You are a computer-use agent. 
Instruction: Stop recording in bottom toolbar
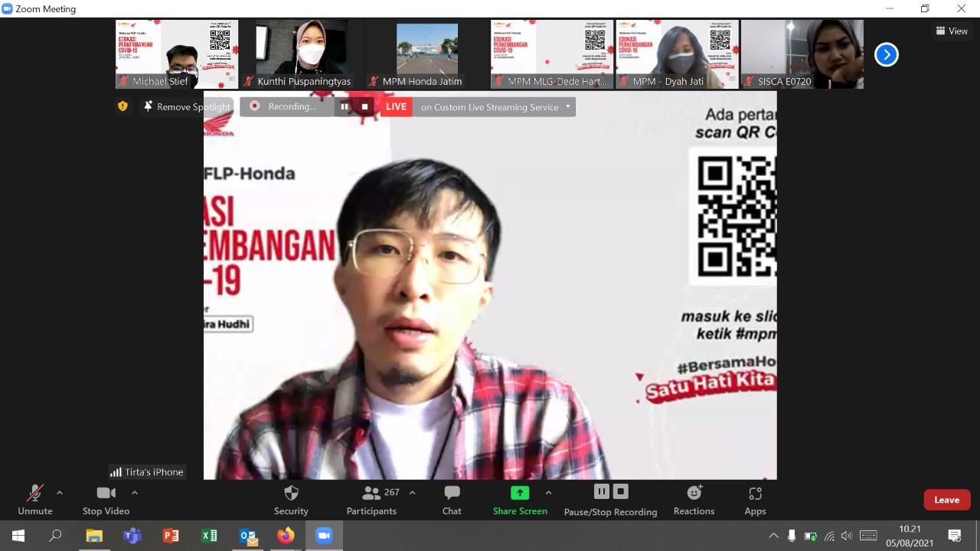(621, 491)
